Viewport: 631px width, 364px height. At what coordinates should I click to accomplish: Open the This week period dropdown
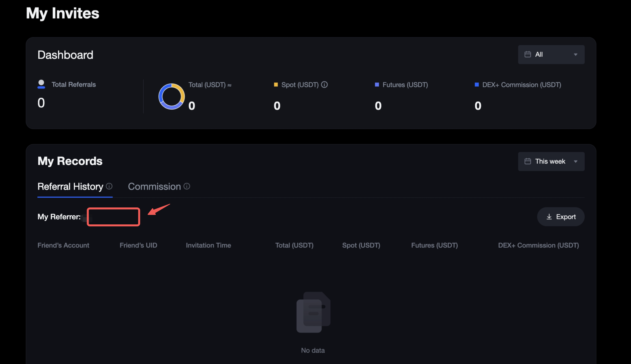point(551,162)
